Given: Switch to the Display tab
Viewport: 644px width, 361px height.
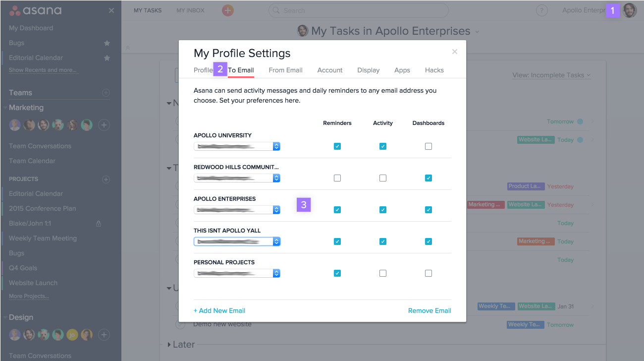Looking at the screenshot, I should point(369,70).
